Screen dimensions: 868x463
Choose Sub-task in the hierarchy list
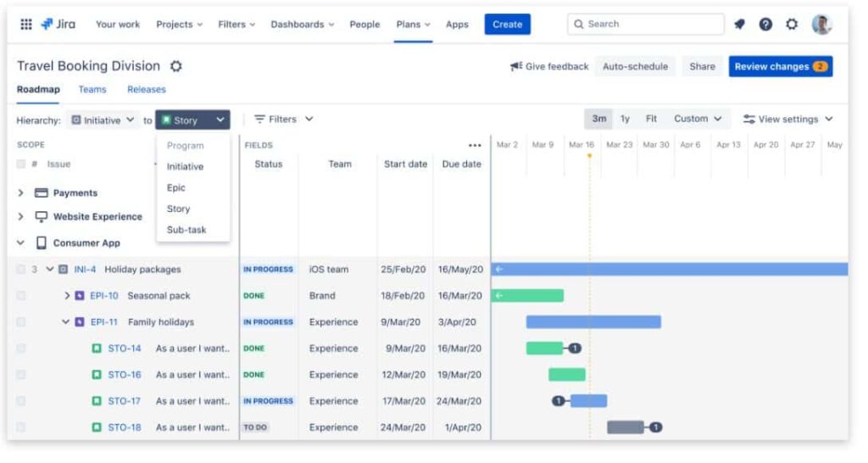(x=186, y=230)
